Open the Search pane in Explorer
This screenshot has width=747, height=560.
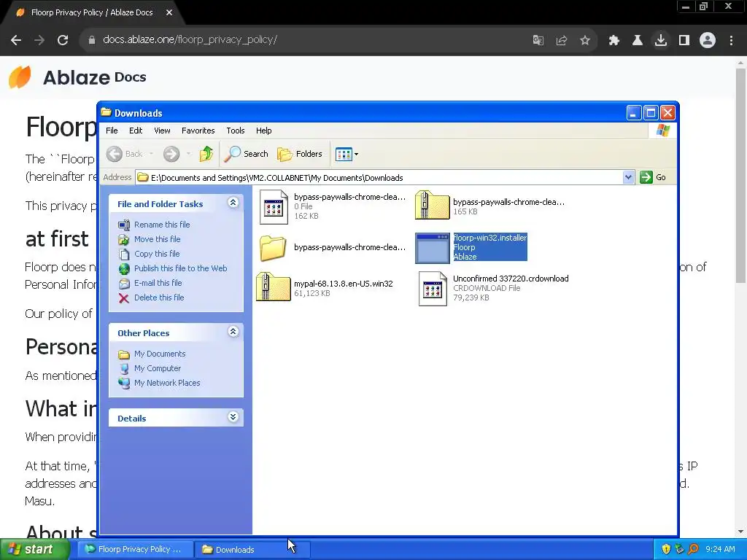247,154
